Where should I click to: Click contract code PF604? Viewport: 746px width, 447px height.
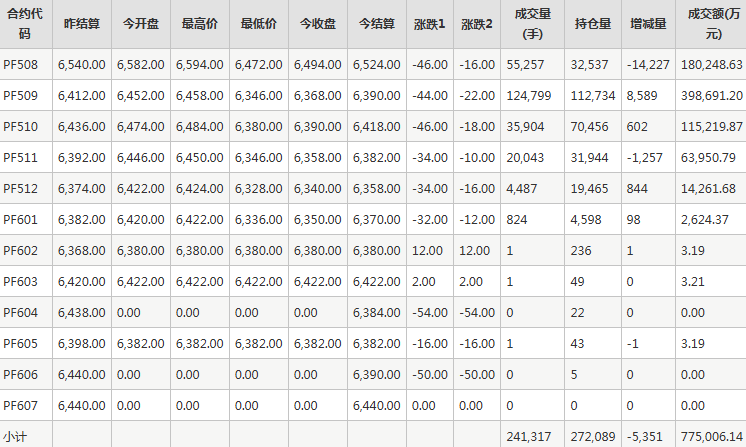coord(20,312)
